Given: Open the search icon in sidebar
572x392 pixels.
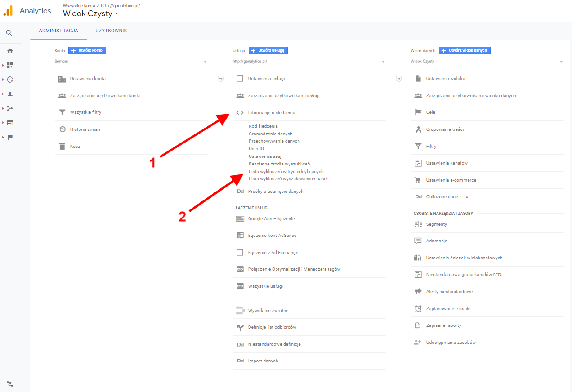Looking at the screenshot, I should [9, 33].
